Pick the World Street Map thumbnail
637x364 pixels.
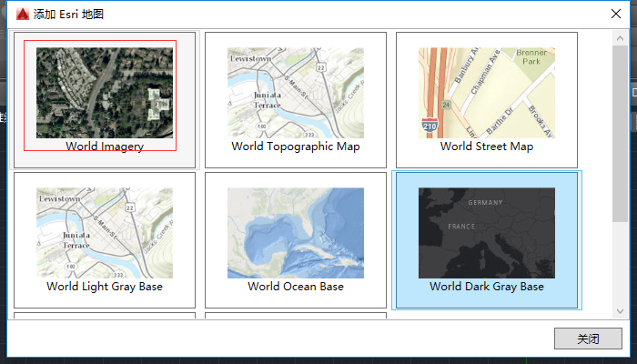pyautogui.click(x=487, y=93)
